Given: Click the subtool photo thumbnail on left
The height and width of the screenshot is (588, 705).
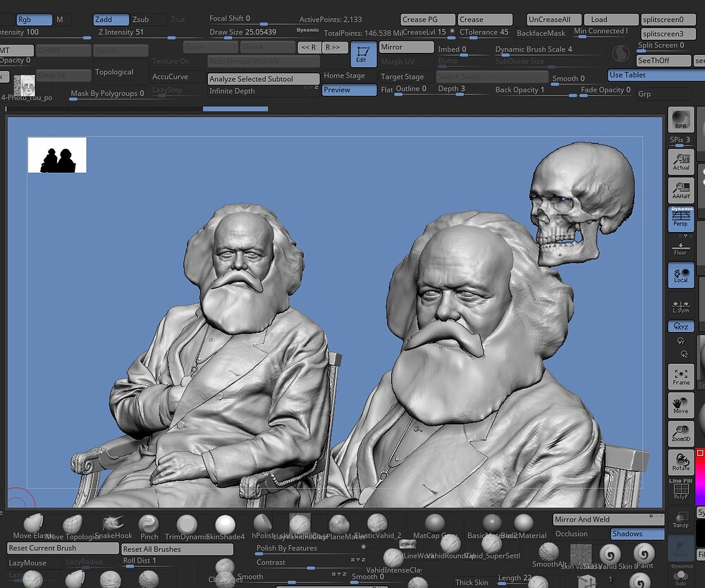Looking at the screenshot, I should 24,85.
